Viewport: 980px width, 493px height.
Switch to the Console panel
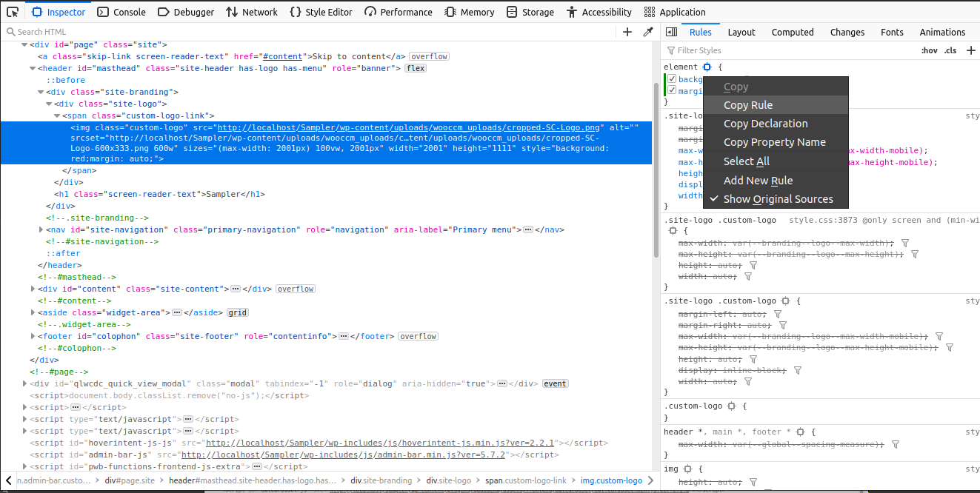[121, 12]
